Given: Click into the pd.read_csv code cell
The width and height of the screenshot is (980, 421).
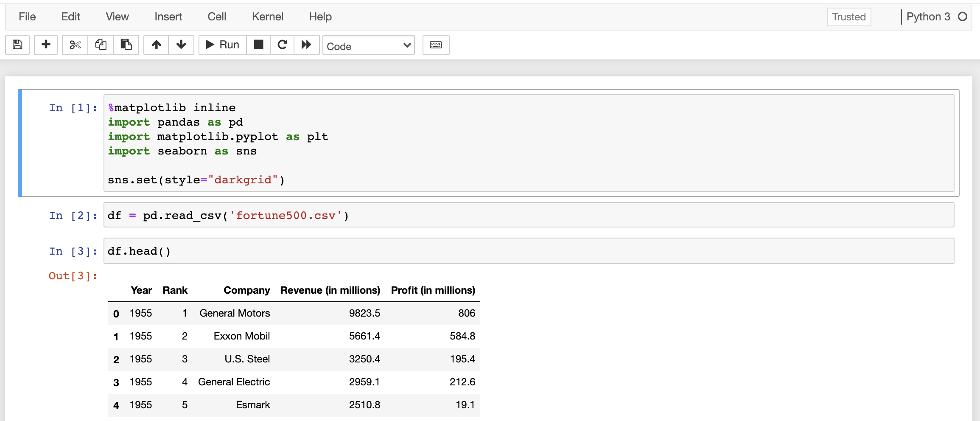Looking at the screenshot, I should coord(529,215).
